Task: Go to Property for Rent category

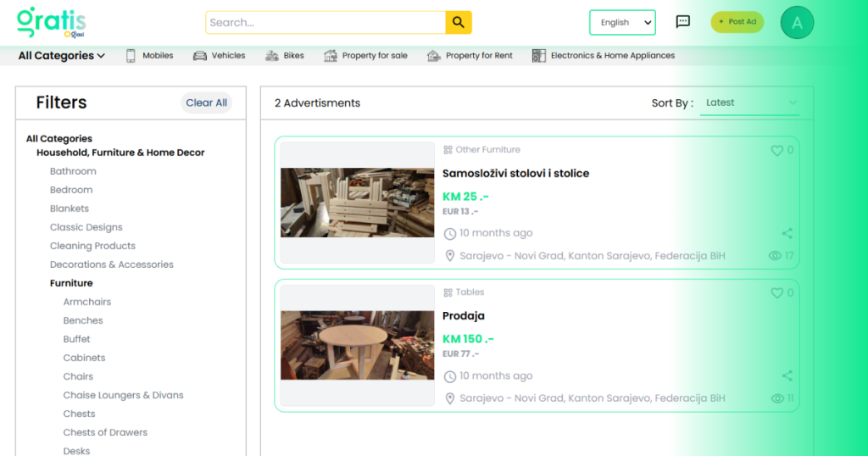Action: pos(470,56)
